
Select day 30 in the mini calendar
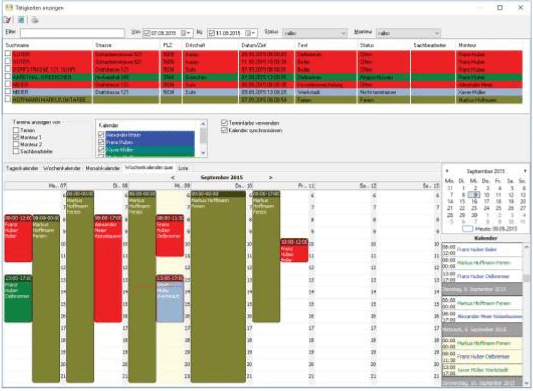474,215
